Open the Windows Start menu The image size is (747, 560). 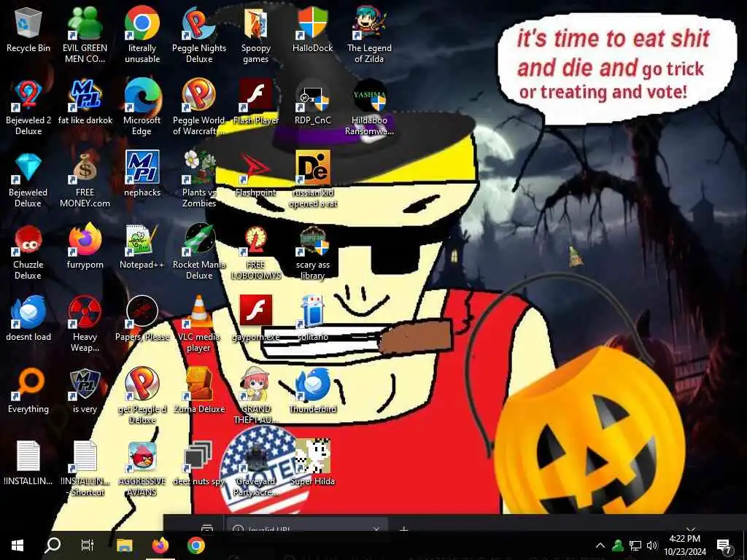tap(18, 545)
